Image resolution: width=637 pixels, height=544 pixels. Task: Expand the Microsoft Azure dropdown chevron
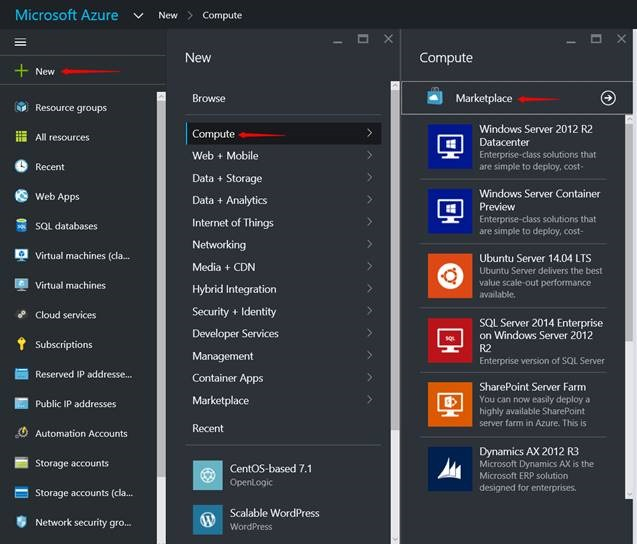[x=138, y=16]
